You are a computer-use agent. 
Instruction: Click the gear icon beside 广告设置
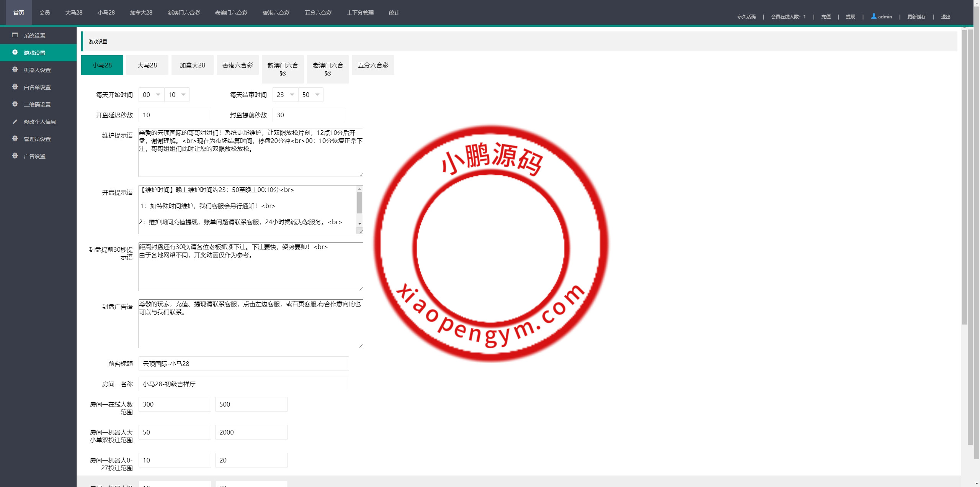(x=15, y=156)
